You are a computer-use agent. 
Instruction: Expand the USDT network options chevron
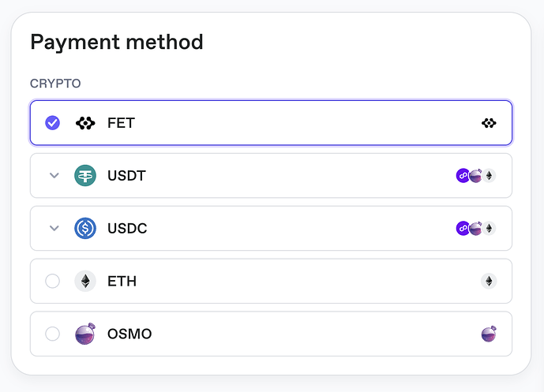point(54,176)
